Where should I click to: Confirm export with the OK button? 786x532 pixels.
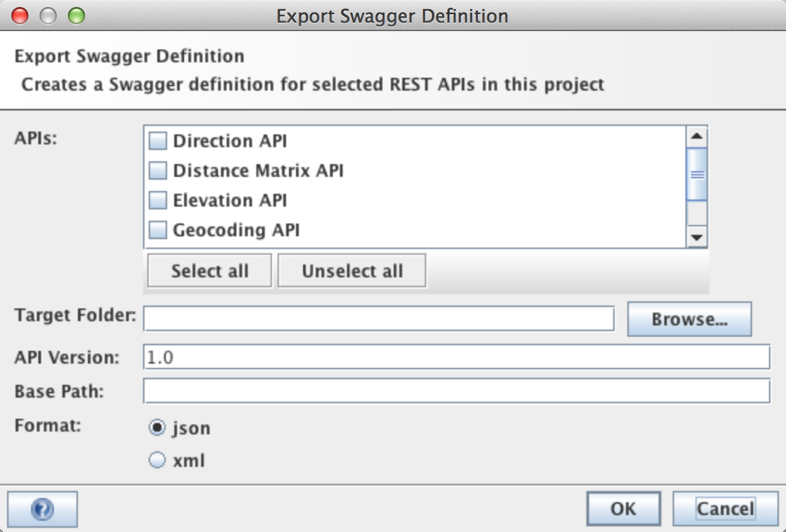pos(623,509)
